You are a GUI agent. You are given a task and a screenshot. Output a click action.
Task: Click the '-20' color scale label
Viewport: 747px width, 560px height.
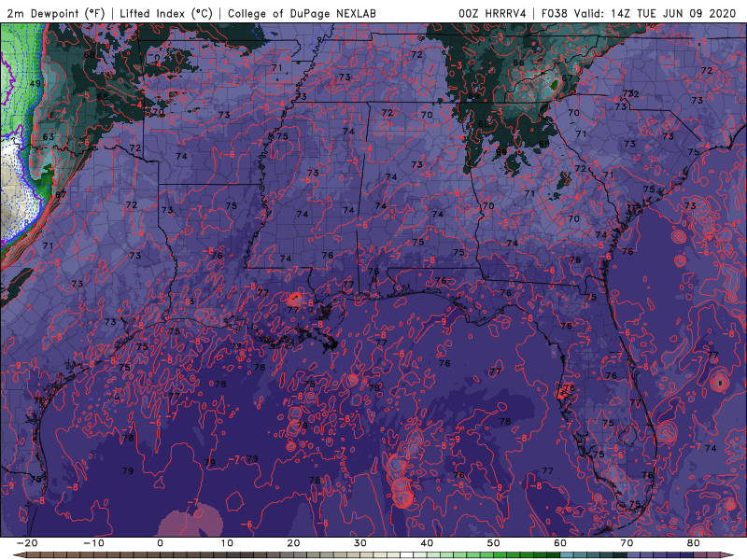click(27, 543)
